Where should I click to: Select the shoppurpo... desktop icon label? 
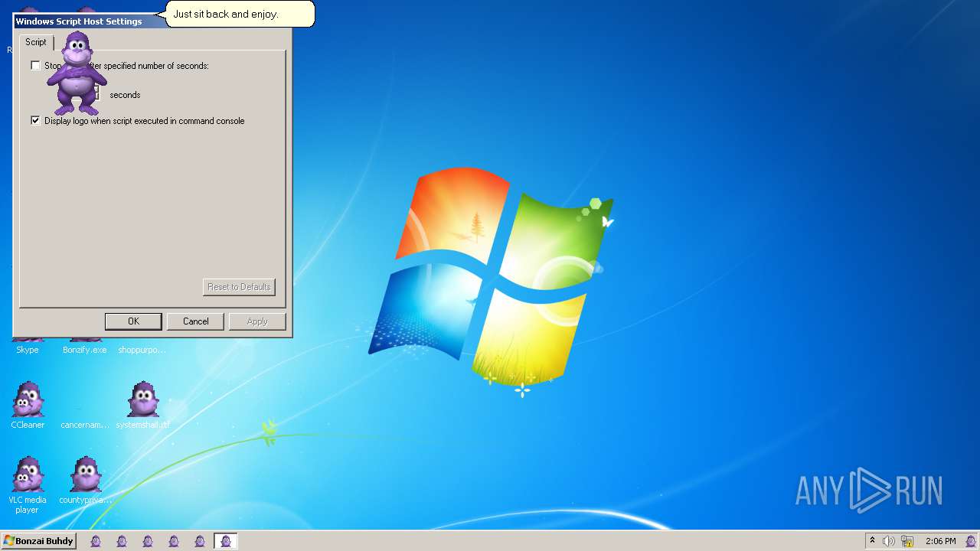click(x=142, y=350)
